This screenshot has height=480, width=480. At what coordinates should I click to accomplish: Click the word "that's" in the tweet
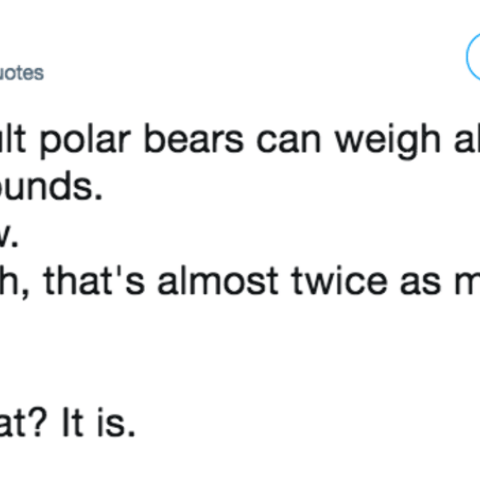pos(94,281)
